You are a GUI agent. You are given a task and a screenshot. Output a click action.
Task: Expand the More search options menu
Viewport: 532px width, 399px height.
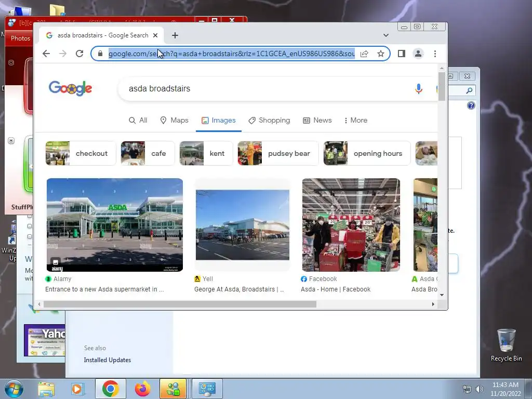point(355,120)
